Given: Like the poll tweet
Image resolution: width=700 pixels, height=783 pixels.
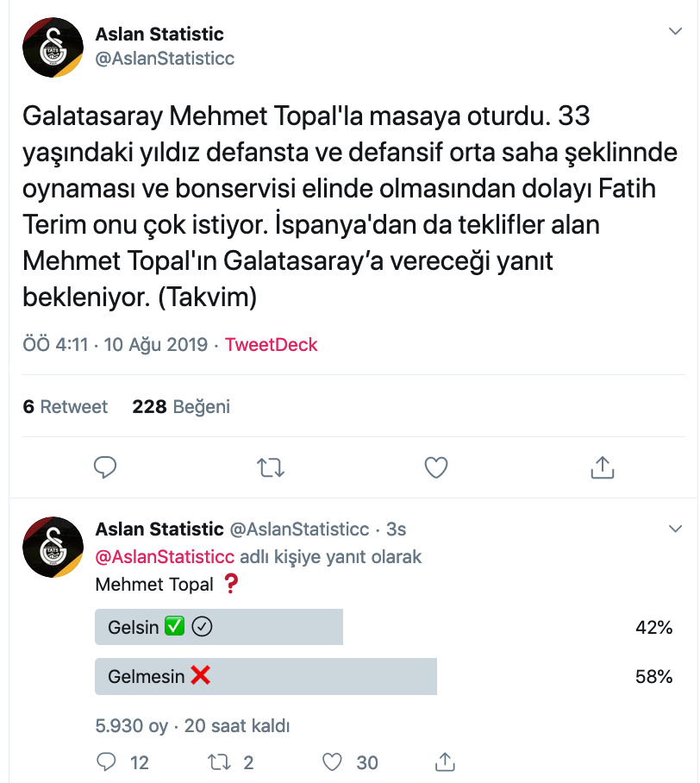Looking at the screenshot, I should pos(334,761).
